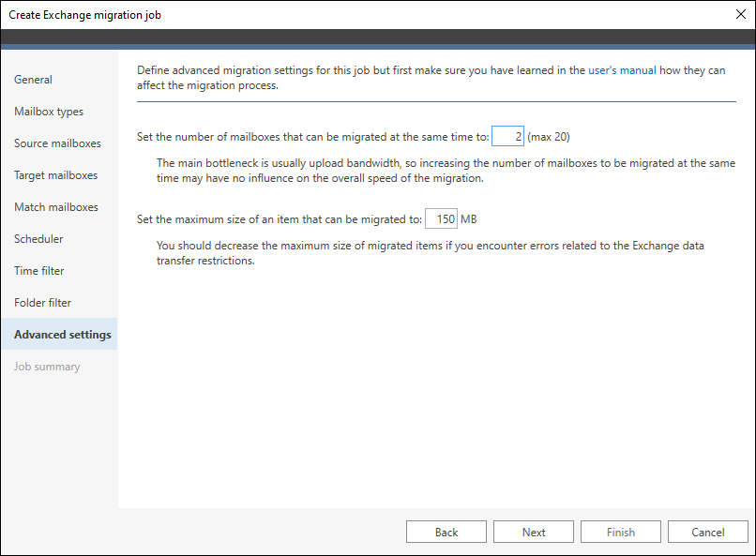
Task: Select Source mailboxes in the wizard sidebar
Action: [x=57, y=143]
